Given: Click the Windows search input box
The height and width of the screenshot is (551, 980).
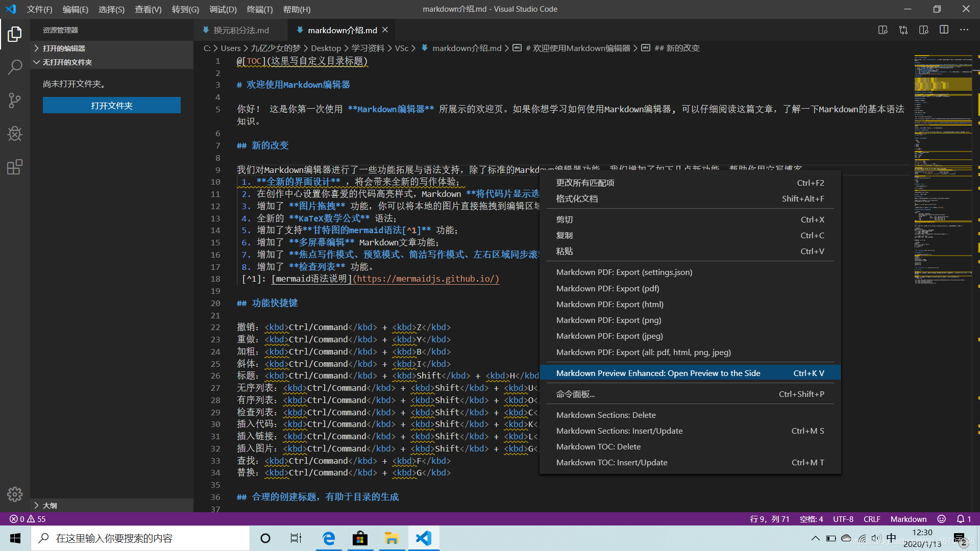Looking at the screenshot, I should coord(141,538).
